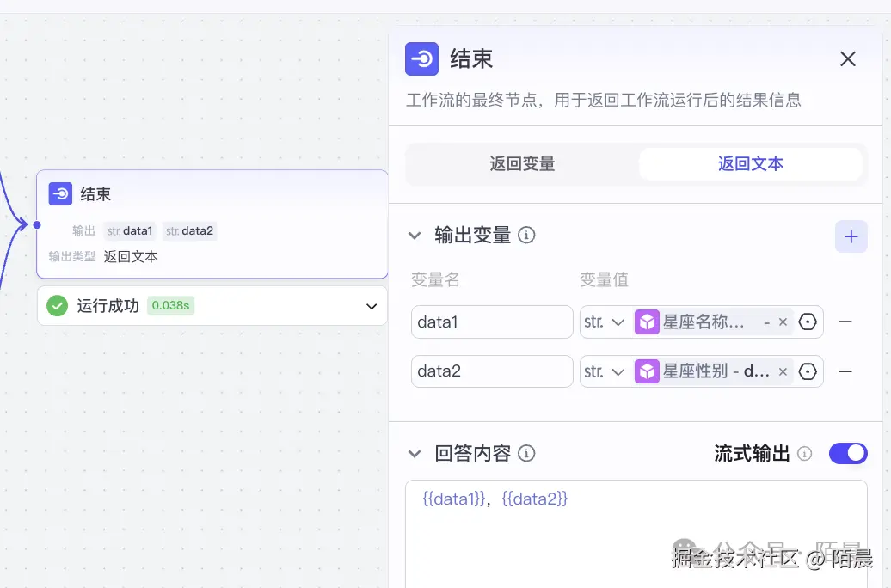Open settings for the data1 variable via hexagon icon

[x=807, y=322]
